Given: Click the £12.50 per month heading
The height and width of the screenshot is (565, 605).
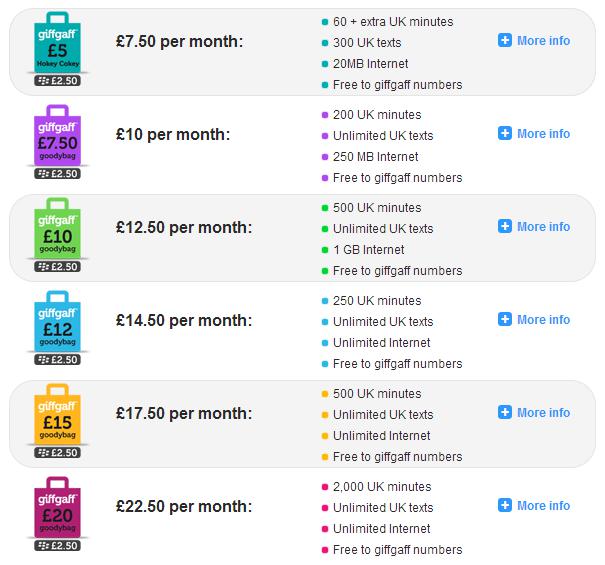Looking at the screenshot, I should point(184,228).
